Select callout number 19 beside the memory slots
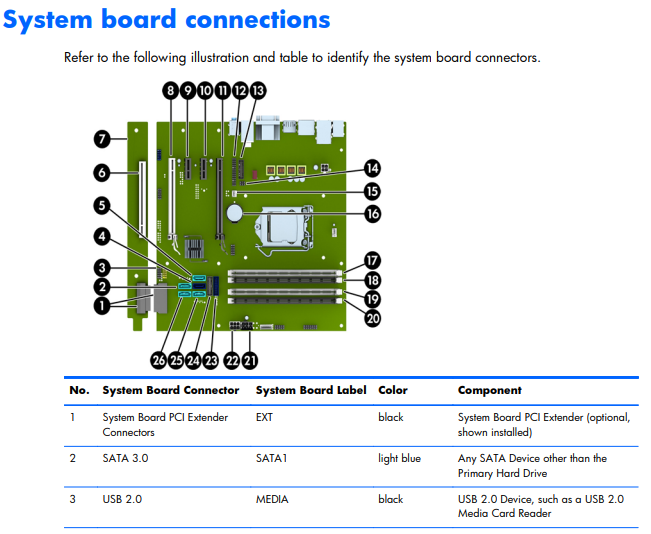This screenshot has width=651, height=534. click(372, 299)
